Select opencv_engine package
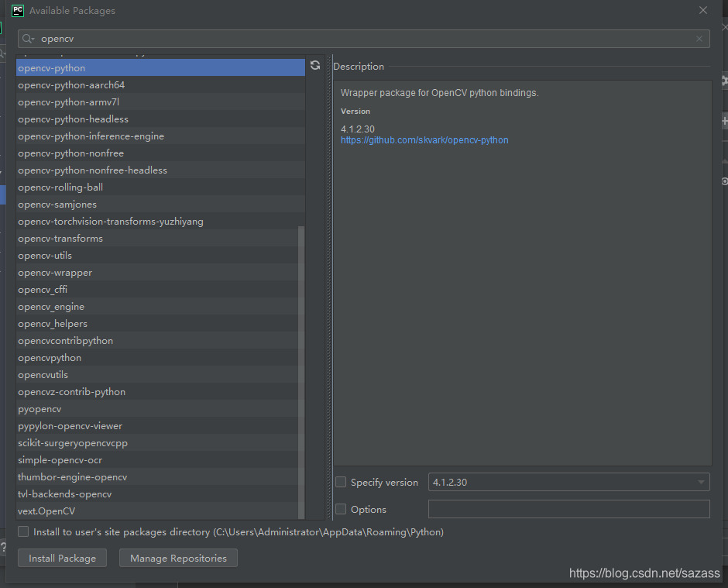Viewport: 728px width, 588px height. [x=157, y=307]
